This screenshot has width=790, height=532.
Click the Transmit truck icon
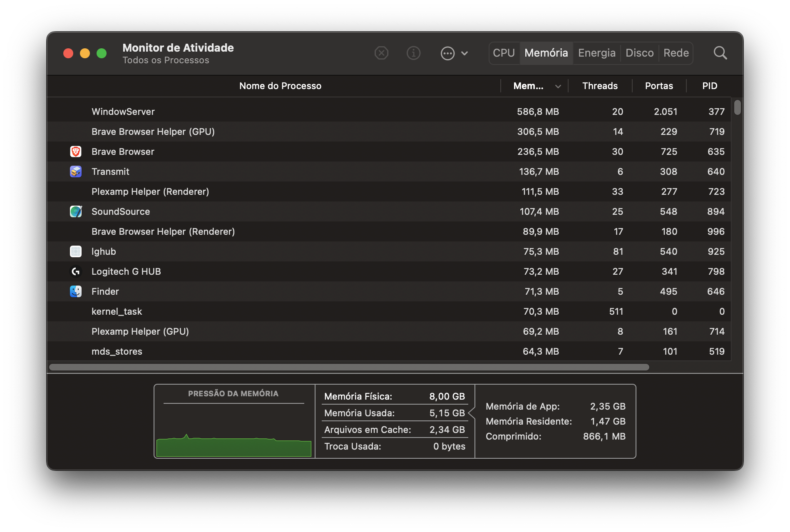click(76, 172)
